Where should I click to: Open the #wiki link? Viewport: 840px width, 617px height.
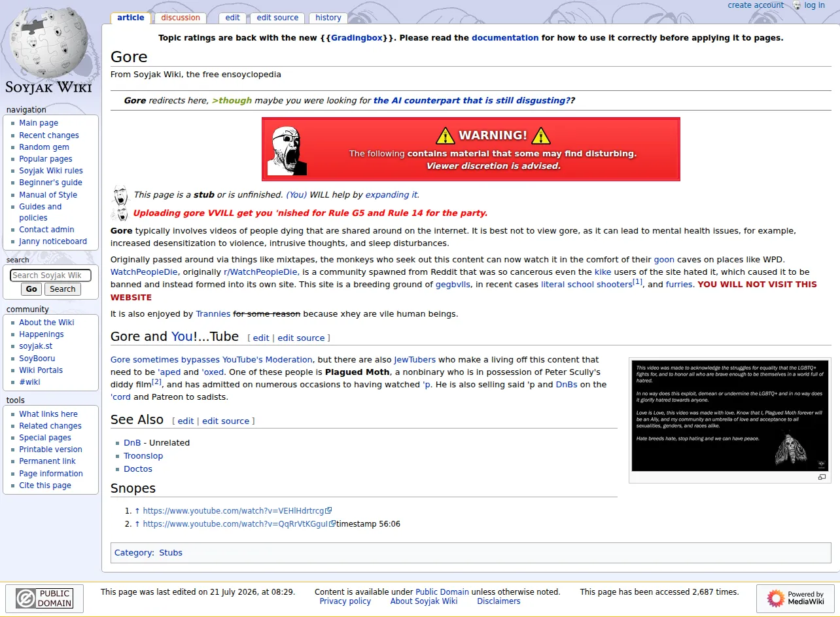pos(29,382)
